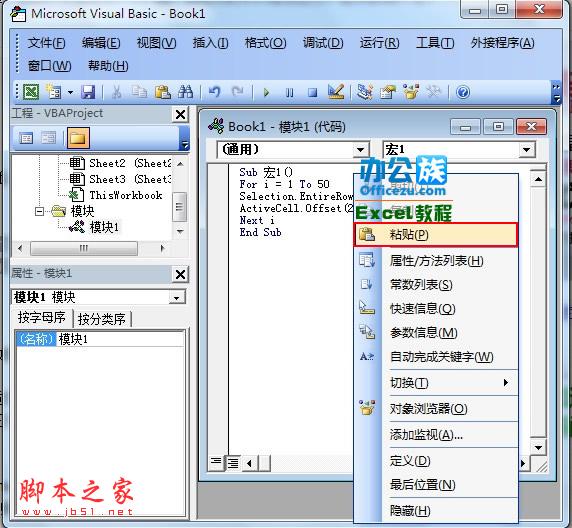Open the Insert object dropdown arrow in toolbar
Viewport: 572px width, 528px height.
pyautogui.click(x=70, y=92)
